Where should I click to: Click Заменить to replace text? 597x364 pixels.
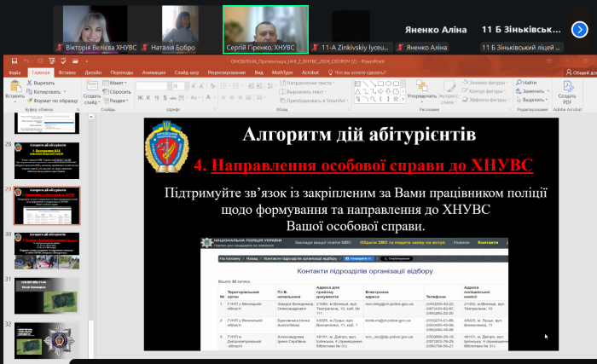(530, 91)
